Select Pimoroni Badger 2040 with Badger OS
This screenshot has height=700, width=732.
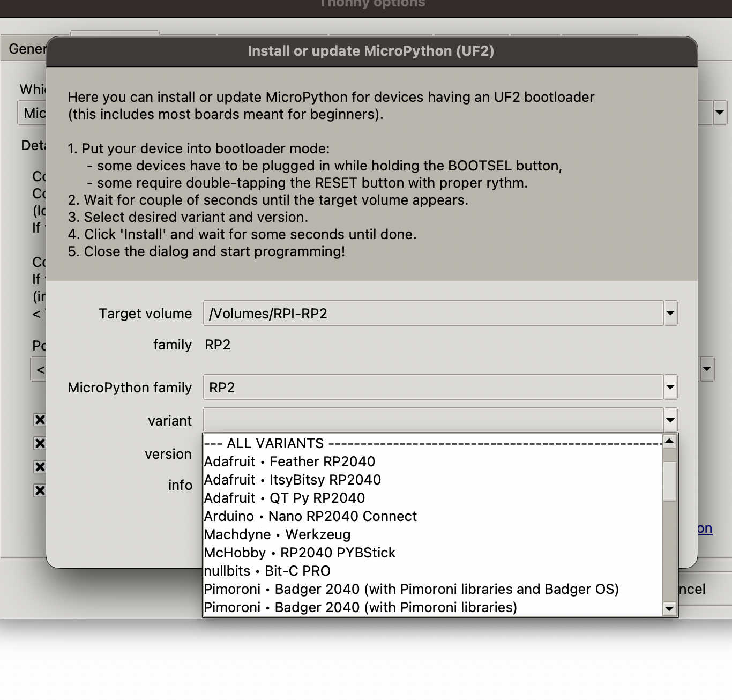(x=433, y=589)
